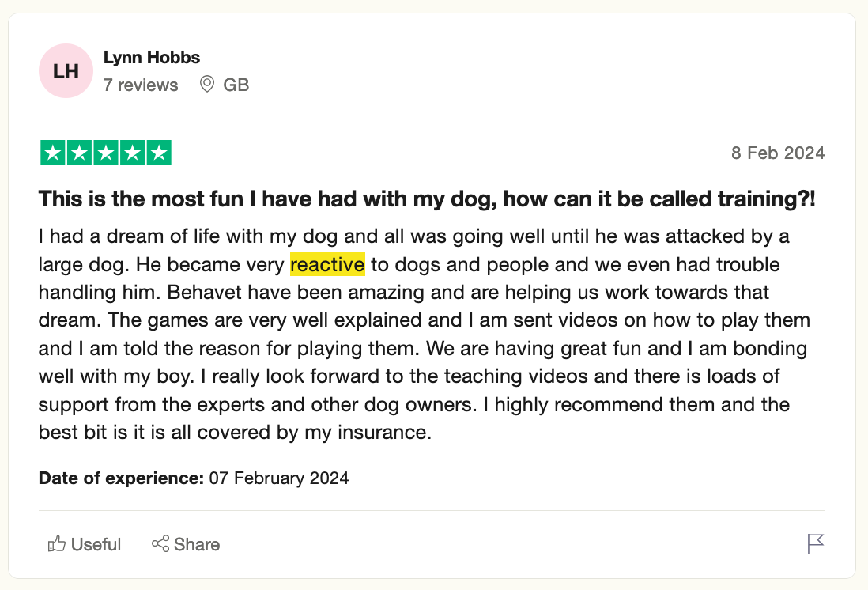This screenshot has height=590, width=868.
Task: Click the Date of experience label
Action: (121, 478)
